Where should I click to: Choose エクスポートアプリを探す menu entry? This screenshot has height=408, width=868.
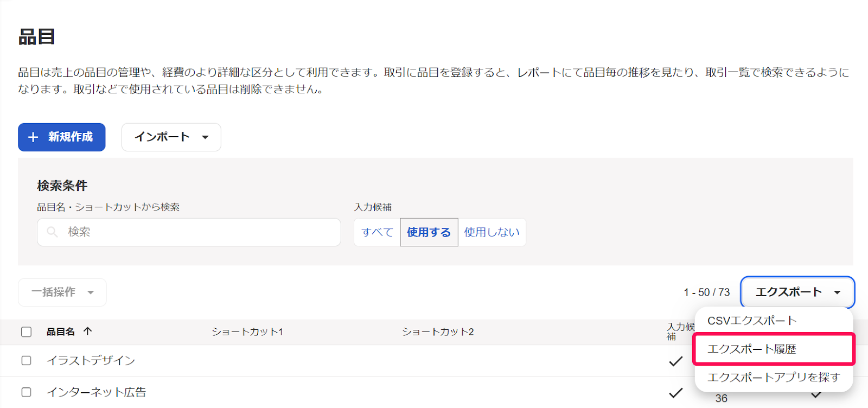[x=774, y=377]
